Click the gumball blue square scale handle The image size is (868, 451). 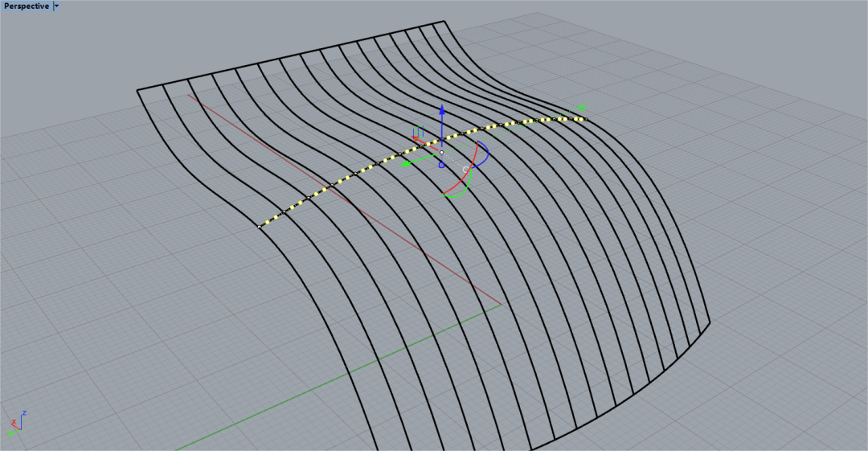[x=441, y=165]
